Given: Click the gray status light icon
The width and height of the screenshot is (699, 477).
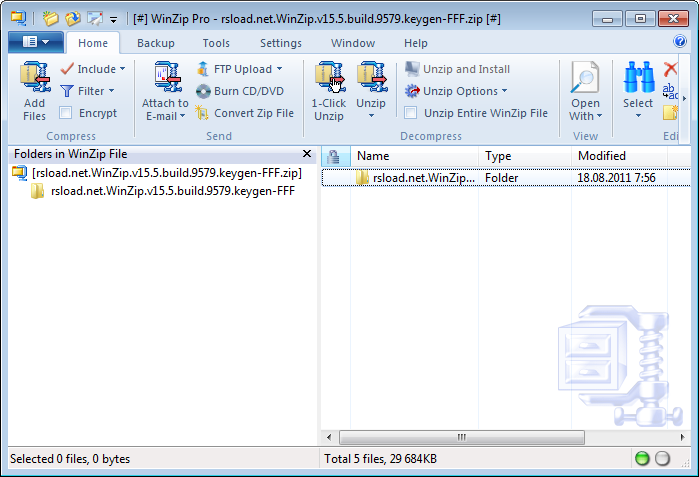Looking at the screenshot, I should point(663,458).
